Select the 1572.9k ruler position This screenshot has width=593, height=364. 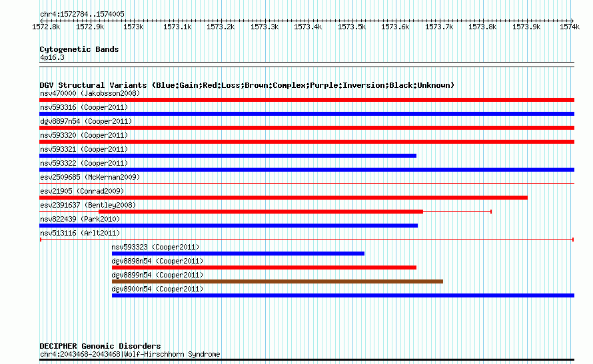click(x=90, y=27)
